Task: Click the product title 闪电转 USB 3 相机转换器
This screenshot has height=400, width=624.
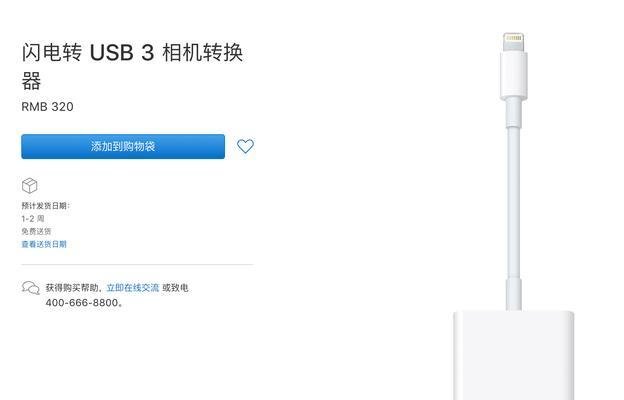Action: (x=132, y=66)
